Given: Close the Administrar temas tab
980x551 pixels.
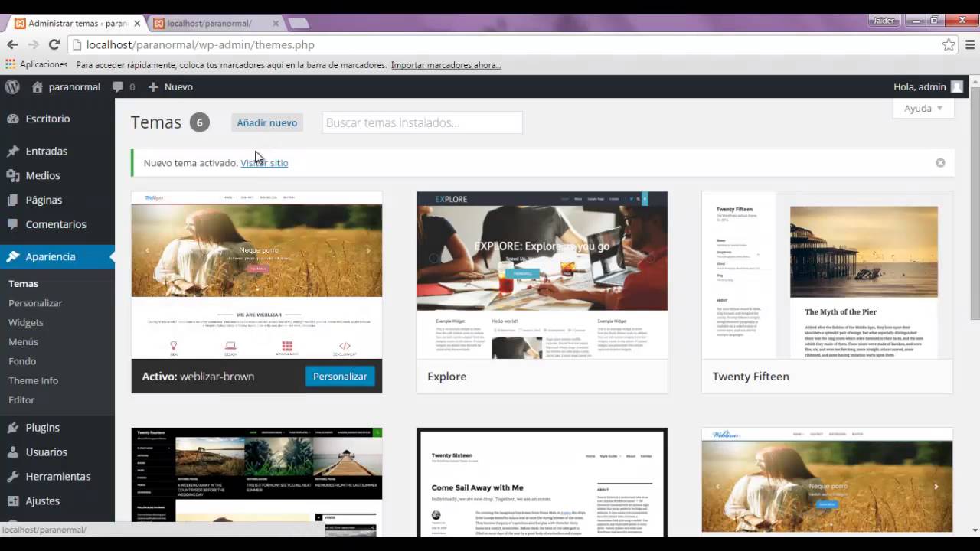Looking at the screenshot, I should pos(136,24).
